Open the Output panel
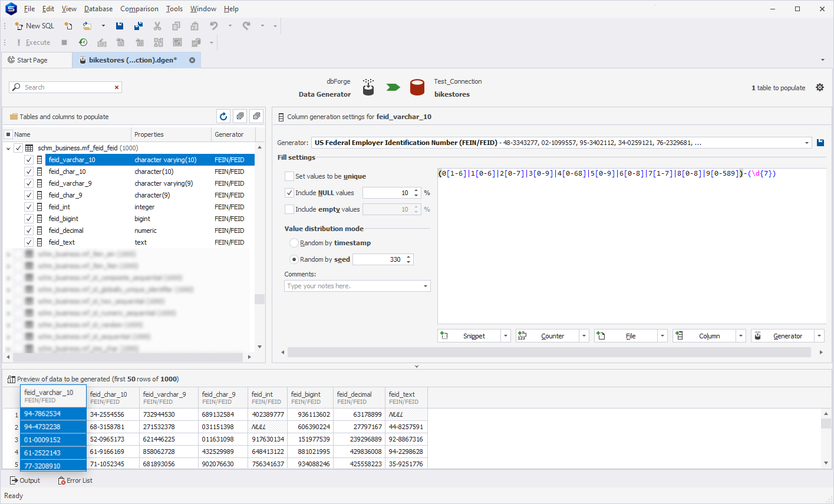The image size is (834, 504). [25, 480]
